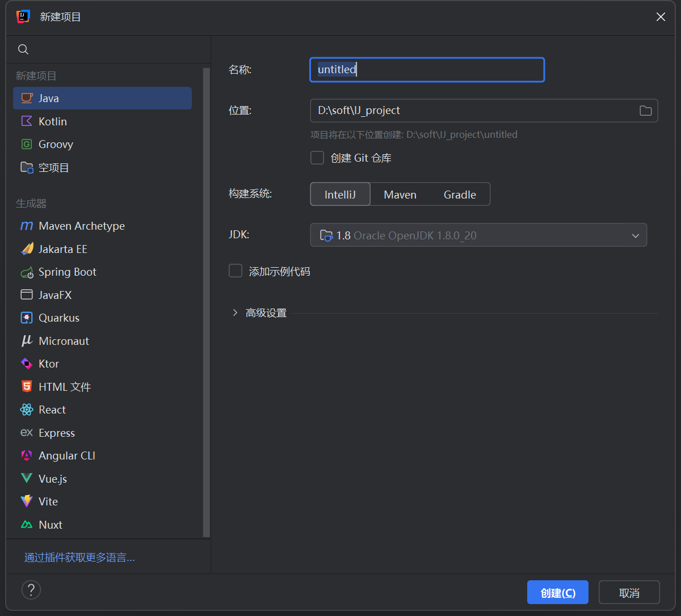Select the Kotlin language icon
The image size is (681, 616).
pyautogui.click(x=26, y=121)
